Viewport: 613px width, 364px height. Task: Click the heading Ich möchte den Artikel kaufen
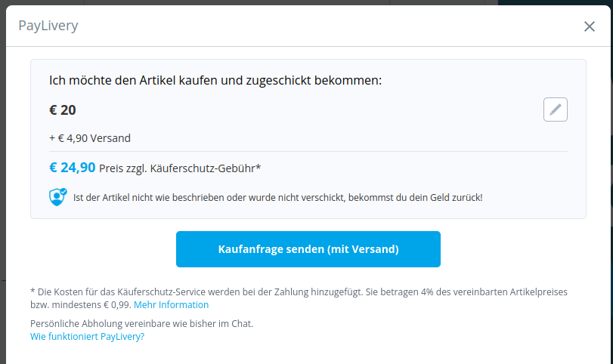tap(215, 79)
